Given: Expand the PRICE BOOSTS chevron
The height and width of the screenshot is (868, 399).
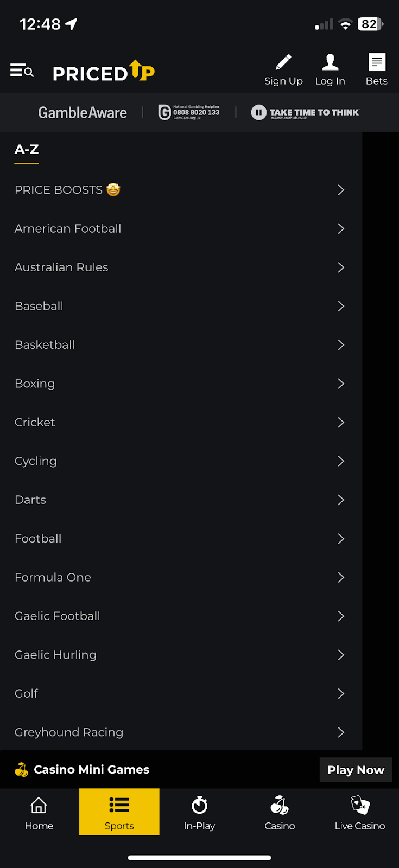Looking at the screenshot, I should pyautogui.click(x=341, y=190).
